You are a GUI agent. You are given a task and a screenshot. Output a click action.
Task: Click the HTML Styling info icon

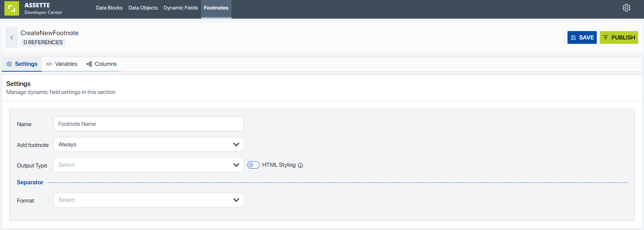(x=300, y=165)
